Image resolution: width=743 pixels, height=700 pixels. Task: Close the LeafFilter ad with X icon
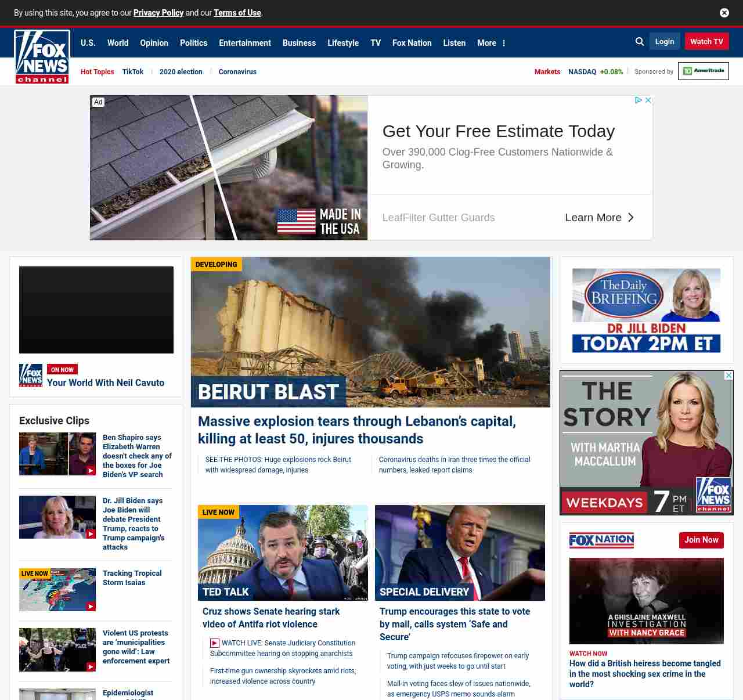point(648,100)
